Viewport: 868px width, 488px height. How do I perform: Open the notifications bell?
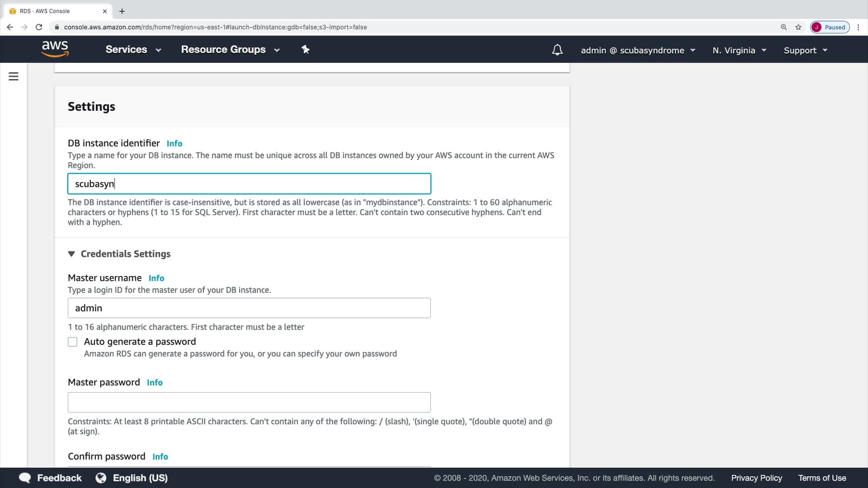click(557, 50)
